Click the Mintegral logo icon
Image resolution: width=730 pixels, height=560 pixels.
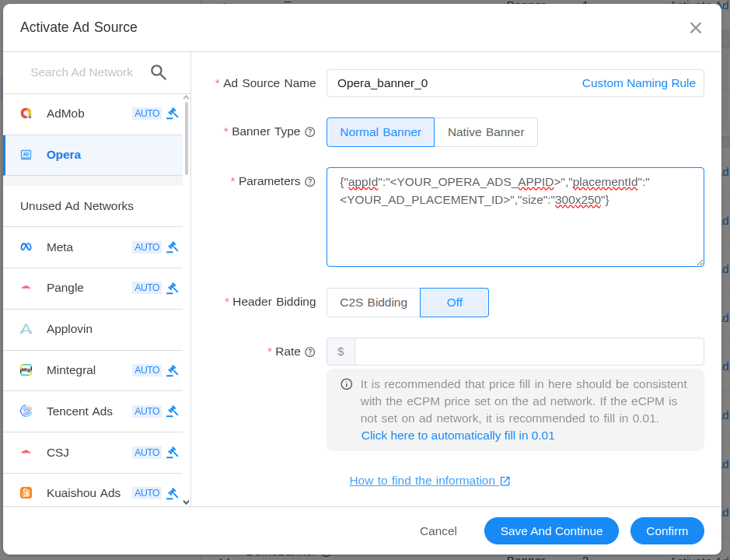click(26, 370)
